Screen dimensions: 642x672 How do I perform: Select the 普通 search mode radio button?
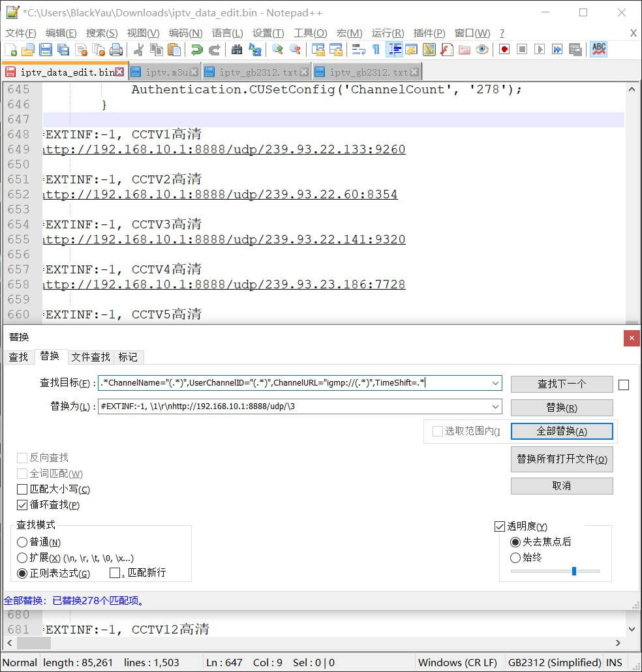pos(22,542)
